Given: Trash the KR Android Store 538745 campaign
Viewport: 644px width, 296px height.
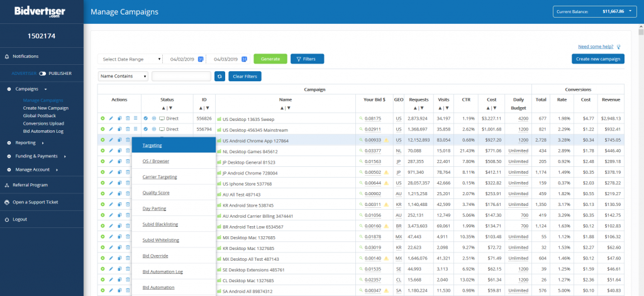Looking at the screenshot, I should (x=128, y=204).
